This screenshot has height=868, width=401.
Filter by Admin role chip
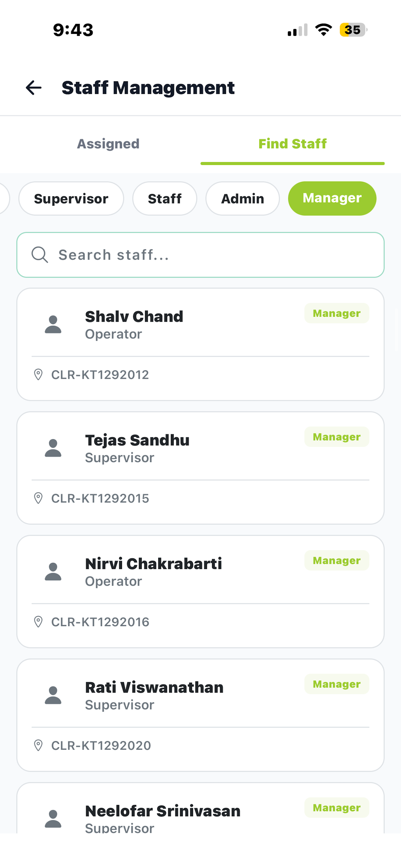pos(242,199)
